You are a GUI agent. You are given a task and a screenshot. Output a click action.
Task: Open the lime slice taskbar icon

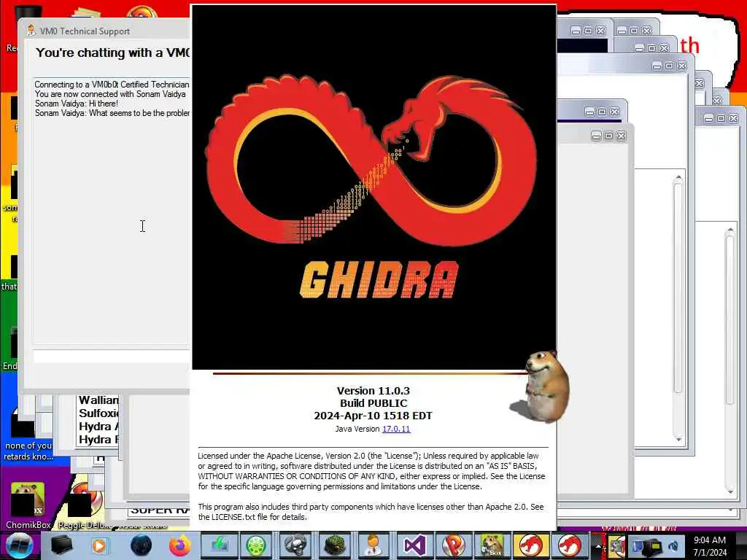pos(256,545)
